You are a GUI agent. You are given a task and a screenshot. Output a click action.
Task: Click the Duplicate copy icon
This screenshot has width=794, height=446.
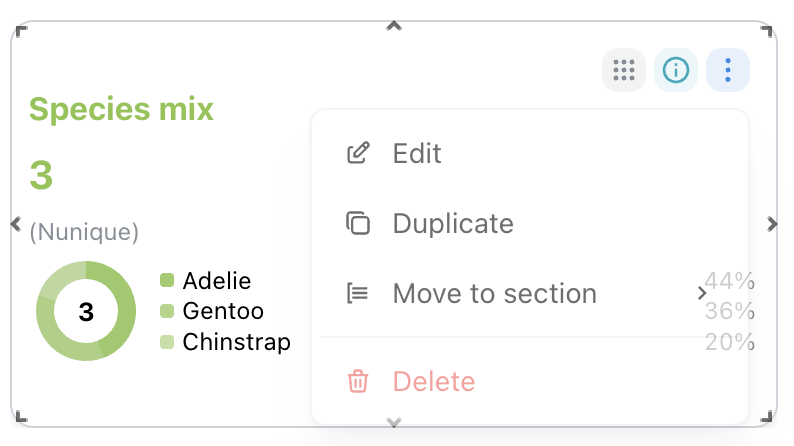coord(358,223)
